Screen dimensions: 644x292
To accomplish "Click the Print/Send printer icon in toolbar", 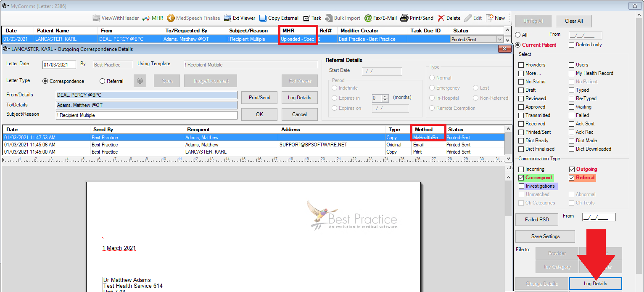I will [404, 18].
